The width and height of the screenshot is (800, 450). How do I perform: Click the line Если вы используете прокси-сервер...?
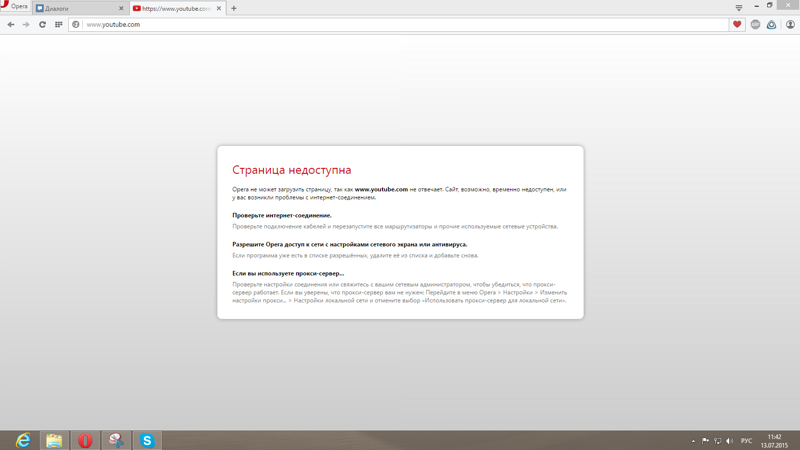point(288,273)
